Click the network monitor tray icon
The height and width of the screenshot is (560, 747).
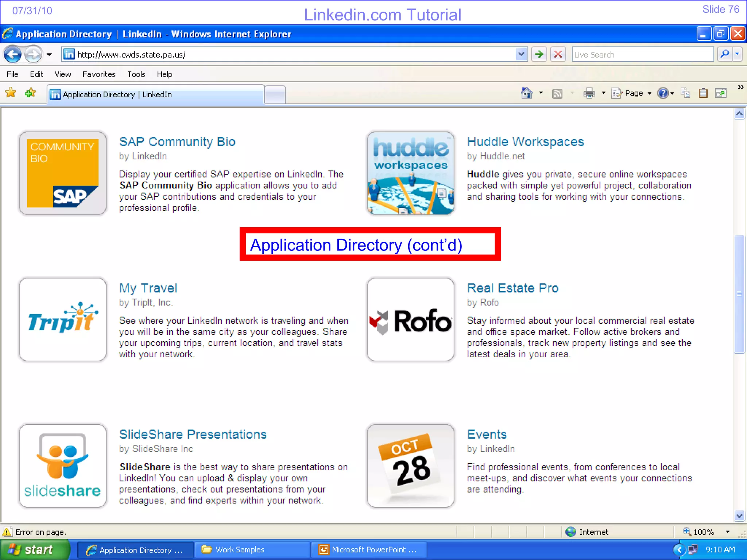click(x=693, y=549)
